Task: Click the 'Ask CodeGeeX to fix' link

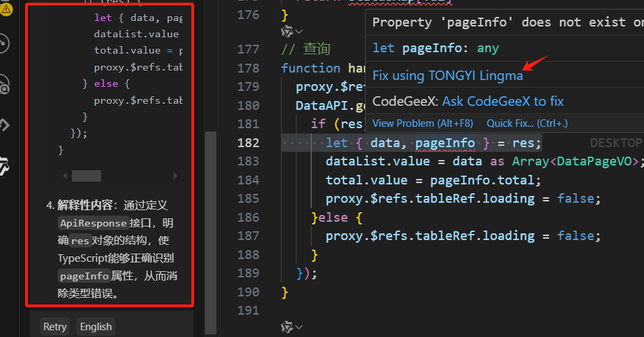Action: [x=503, y=102]
